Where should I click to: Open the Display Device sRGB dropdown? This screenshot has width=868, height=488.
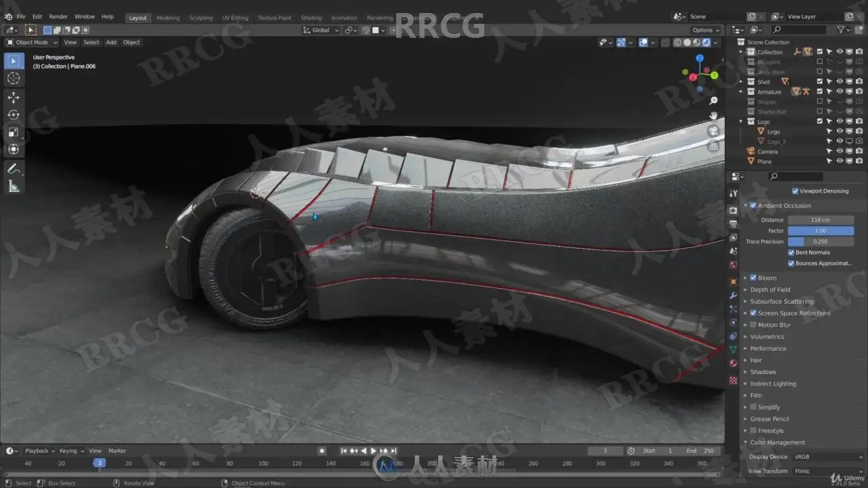tap(828, 457)
